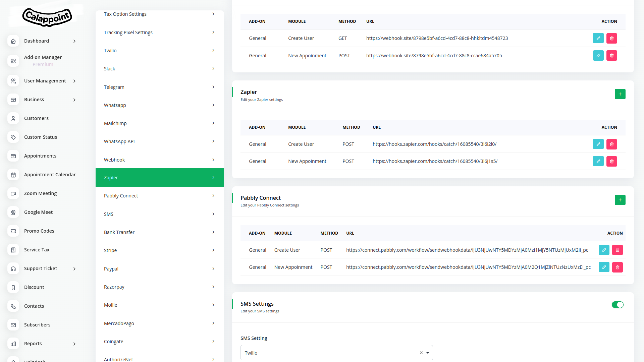
Task: Go to Mailchimp settings
Action: point(160,123)
